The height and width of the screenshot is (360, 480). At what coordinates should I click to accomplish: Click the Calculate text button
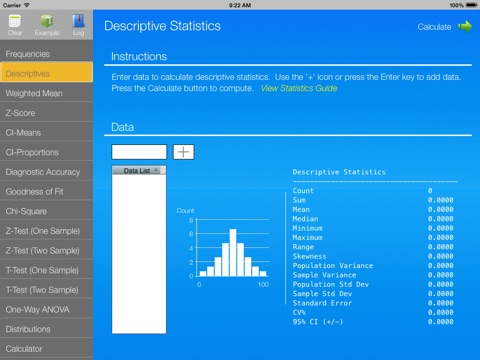click(434, 27)
